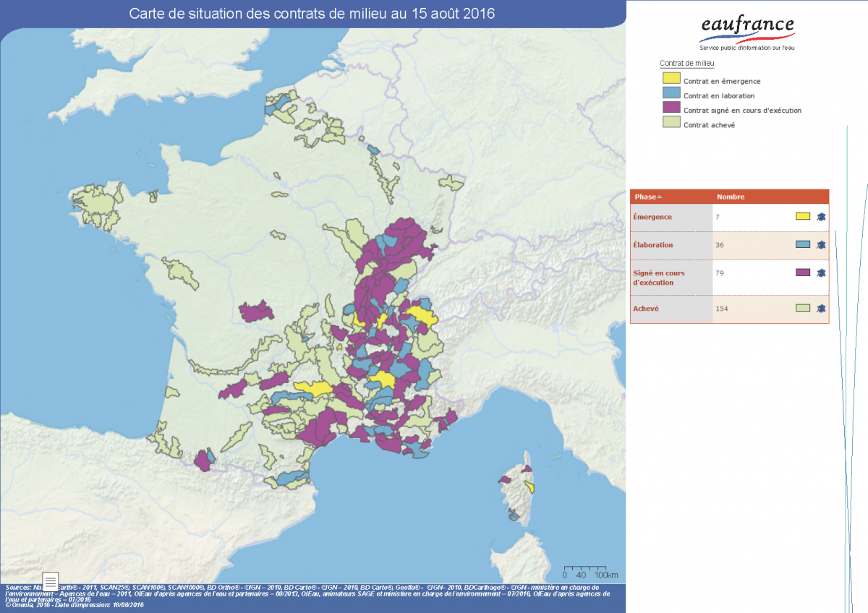Image resolution: width=868 pixels, height=613 pixels.
Task: Click the Nombre column header
Action: (x=730, y=197)
